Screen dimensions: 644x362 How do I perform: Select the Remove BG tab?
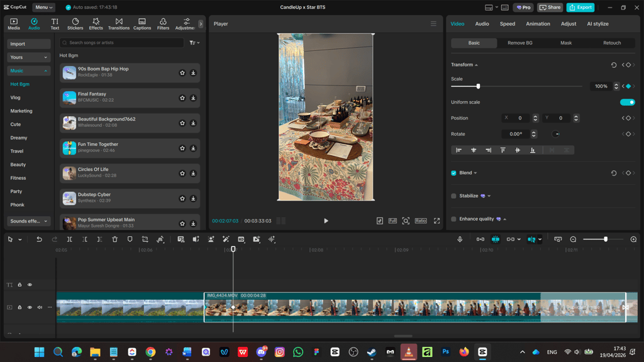coord(519,43)
